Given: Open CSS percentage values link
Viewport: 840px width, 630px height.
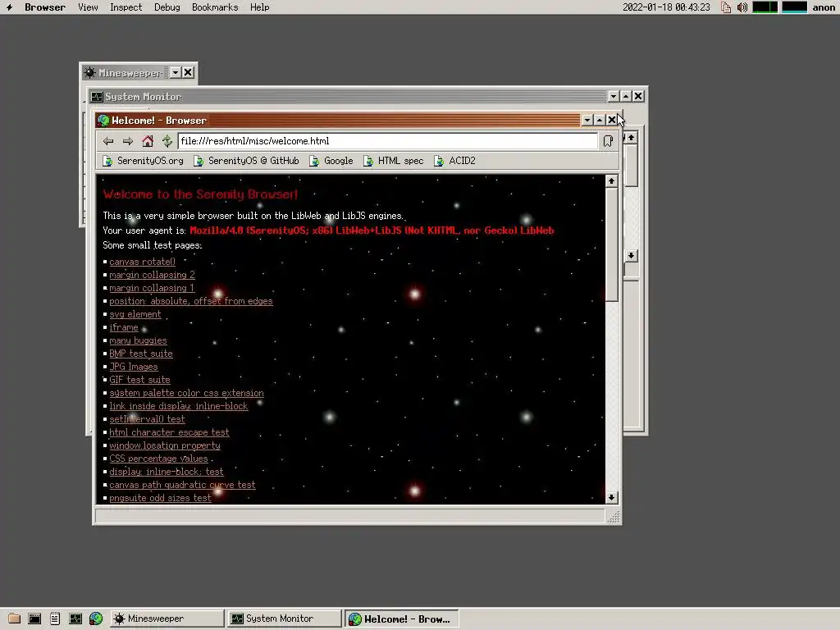Looking at the screenshot, I should [158, 459].
